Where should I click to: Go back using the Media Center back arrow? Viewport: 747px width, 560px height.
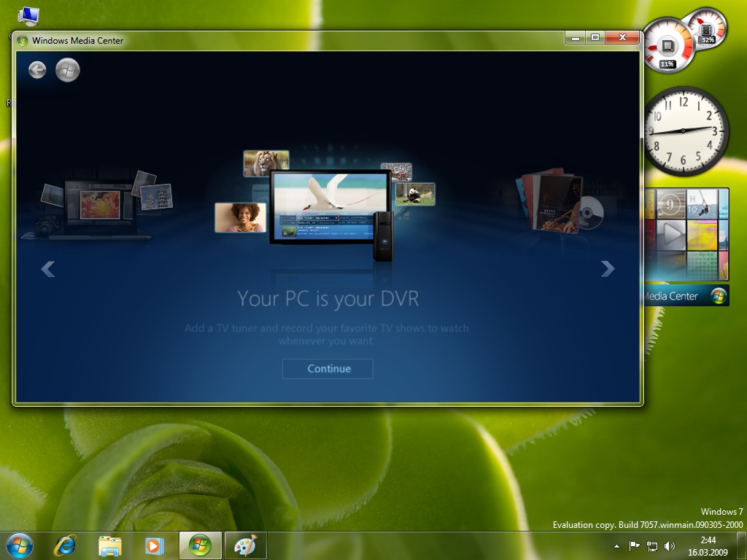pyautogui.click(x=37, y=70)
